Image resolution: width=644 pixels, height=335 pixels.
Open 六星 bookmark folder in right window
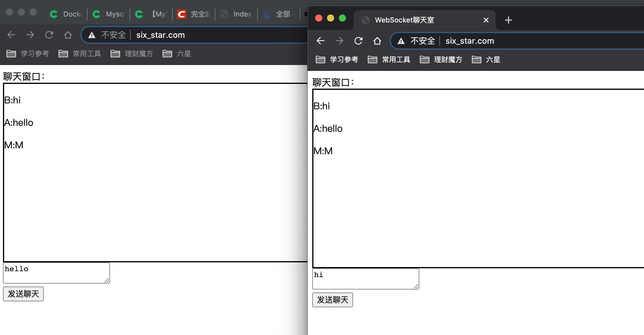(486, 60)
